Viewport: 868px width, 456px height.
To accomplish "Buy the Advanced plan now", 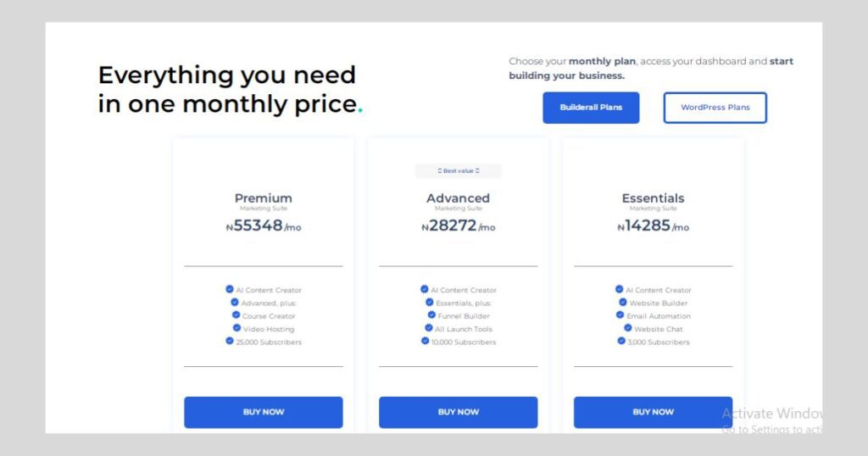I will [458, 412].
